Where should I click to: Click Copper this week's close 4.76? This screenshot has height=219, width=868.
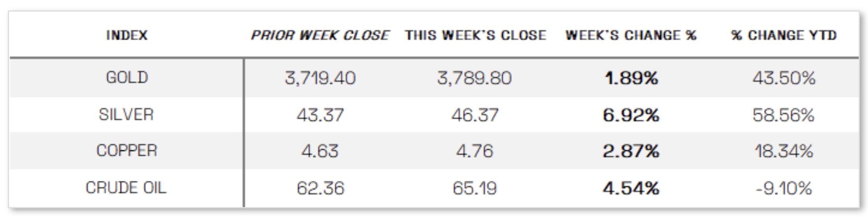coord(475,151)
